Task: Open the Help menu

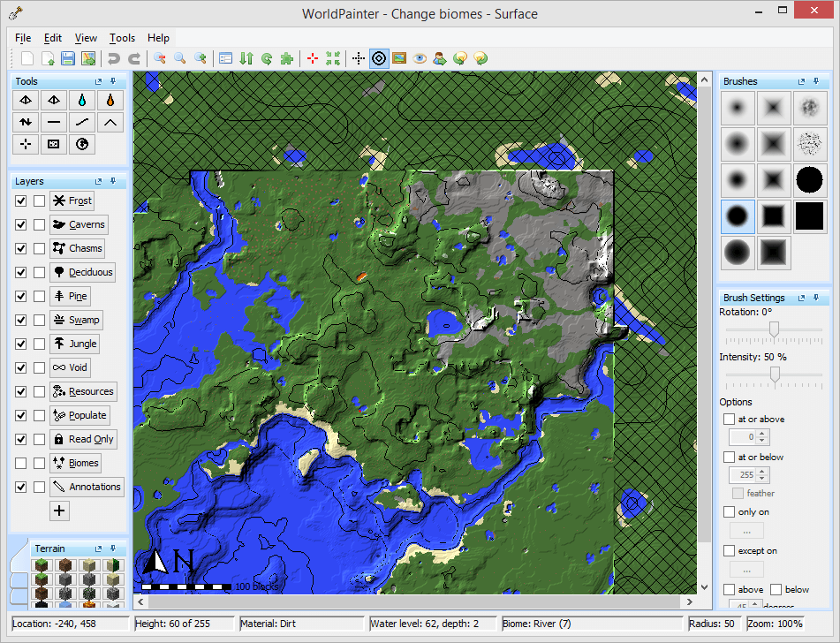Action: pos(159,38)
